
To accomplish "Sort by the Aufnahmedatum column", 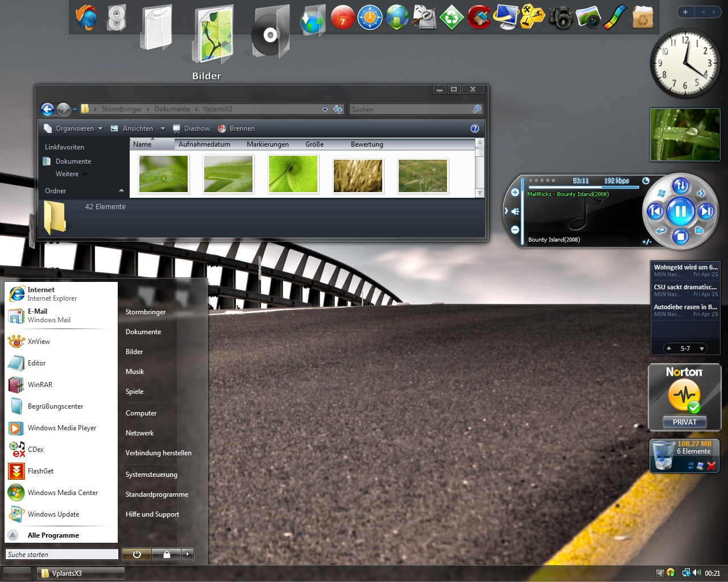I will click(x=209, y=144).
